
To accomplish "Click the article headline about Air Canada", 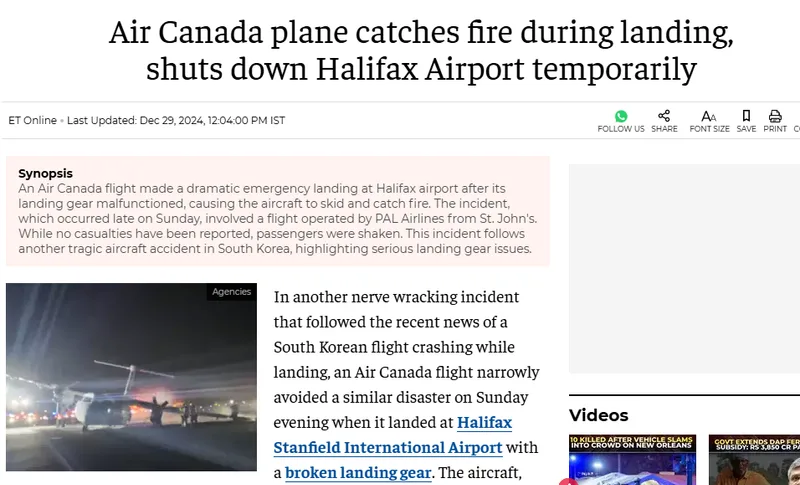I will pos(421,50).
